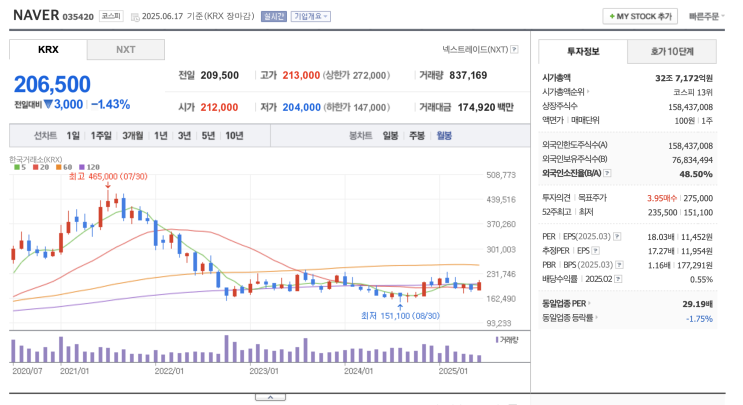Click the 시가총액 value 32조 7,172억원
This screenshot has height=405, width=743.
click(684, 78)
